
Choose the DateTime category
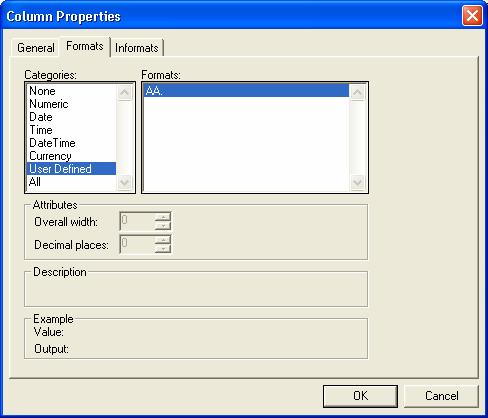(71, 143)
